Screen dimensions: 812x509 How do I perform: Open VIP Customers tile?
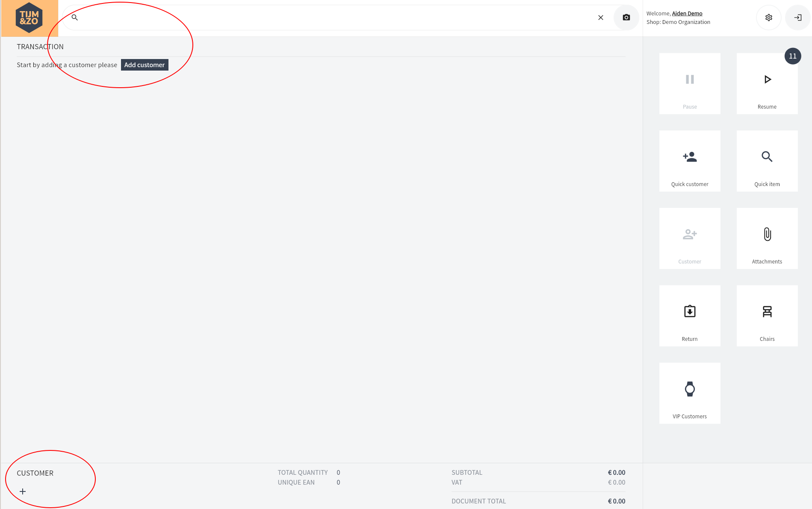(690, 394)
